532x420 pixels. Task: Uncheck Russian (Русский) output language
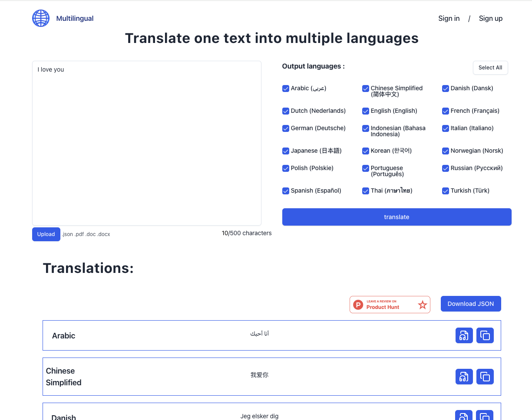pyautogui.click(x=446, y=168)
